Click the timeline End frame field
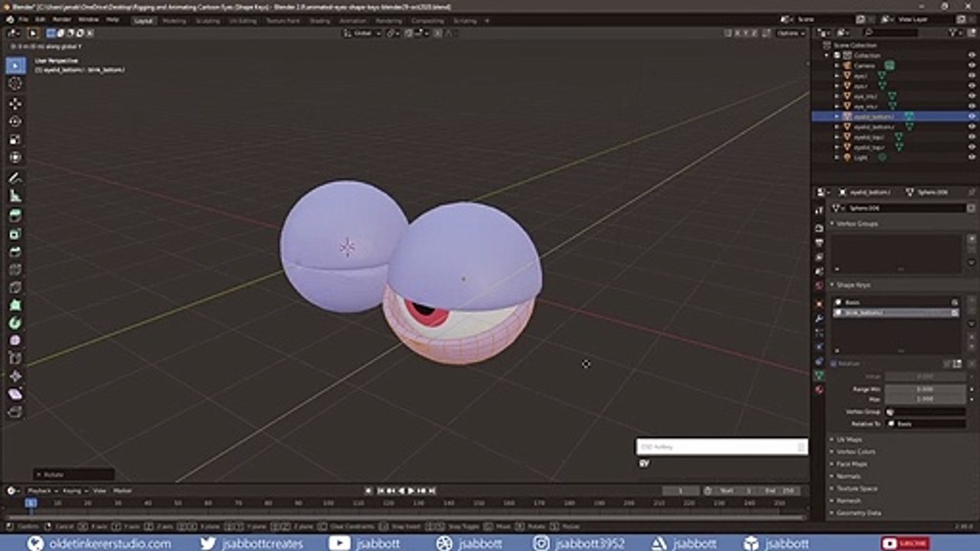This screenshot has width=980, height=551. click(780, 491)
